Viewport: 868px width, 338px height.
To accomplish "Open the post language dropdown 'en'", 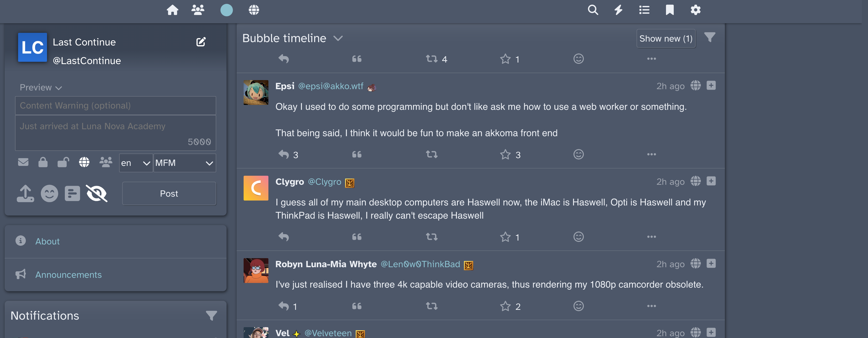I will click(135, 163).
